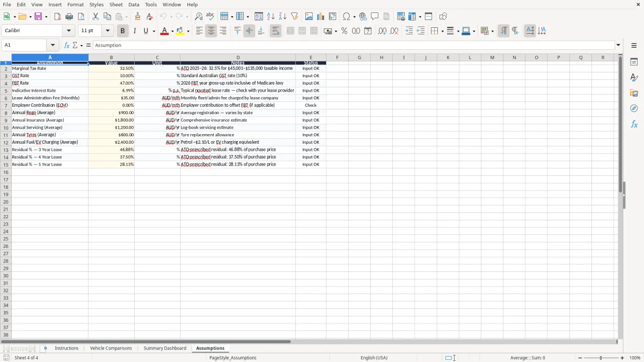Toggle Bold formatting button
Image resolution: width=644 pixels, height=362 pixels.
[x=122, y=31]
